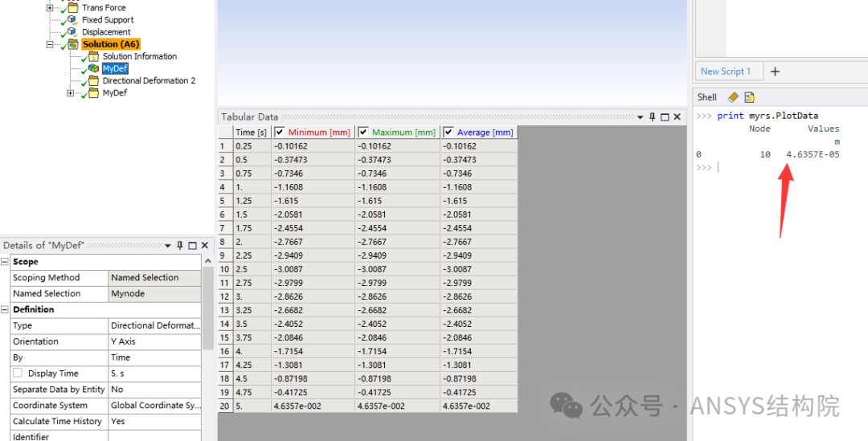Select row 1 header in Tabular Data

coord(225,146)
